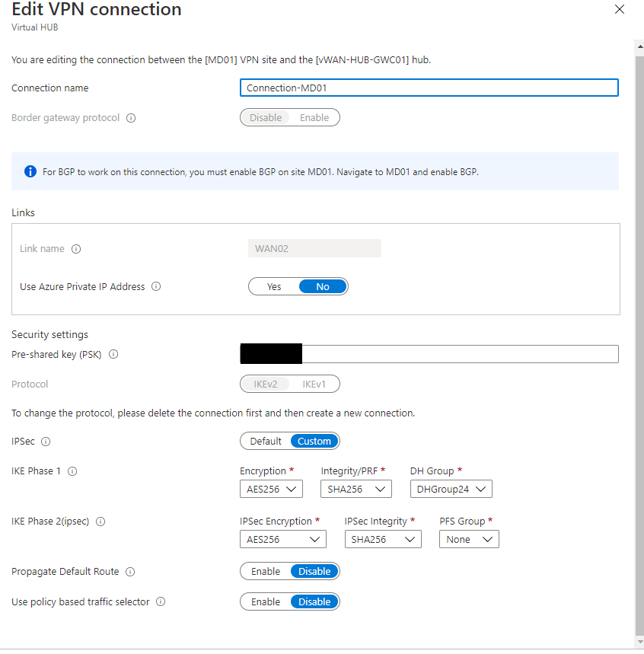
Task: Enable policy based traffic selector
Action: point(266,601)
